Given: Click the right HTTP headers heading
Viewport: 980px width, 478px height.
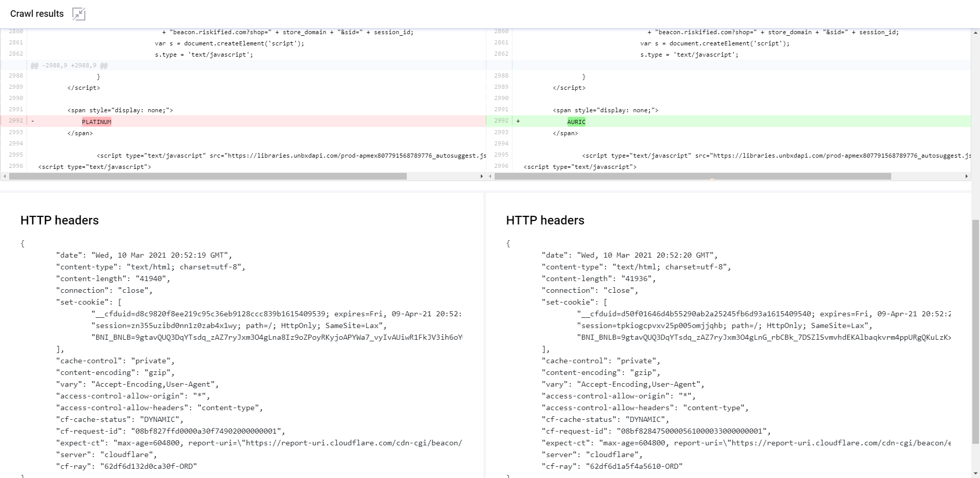Looking at the screenshot, I should 545,220.
